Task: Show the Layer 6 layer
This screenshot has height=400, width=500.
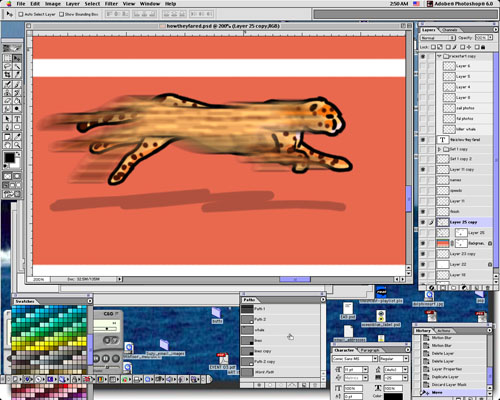Action: coord(423,66)
